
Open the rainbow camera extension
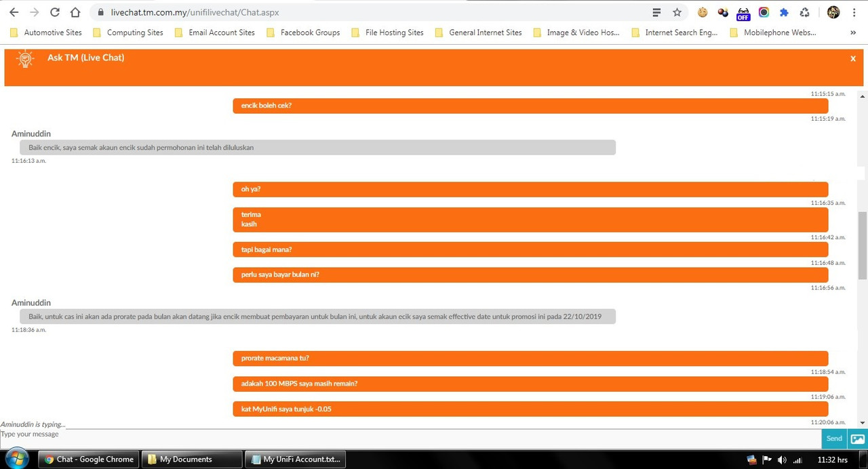tap(764, 12)
